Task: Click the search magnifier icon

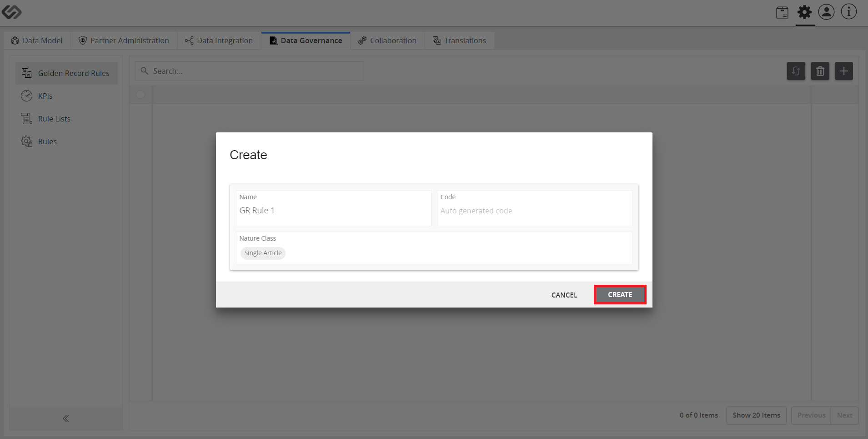Action: tap(145, 71)
